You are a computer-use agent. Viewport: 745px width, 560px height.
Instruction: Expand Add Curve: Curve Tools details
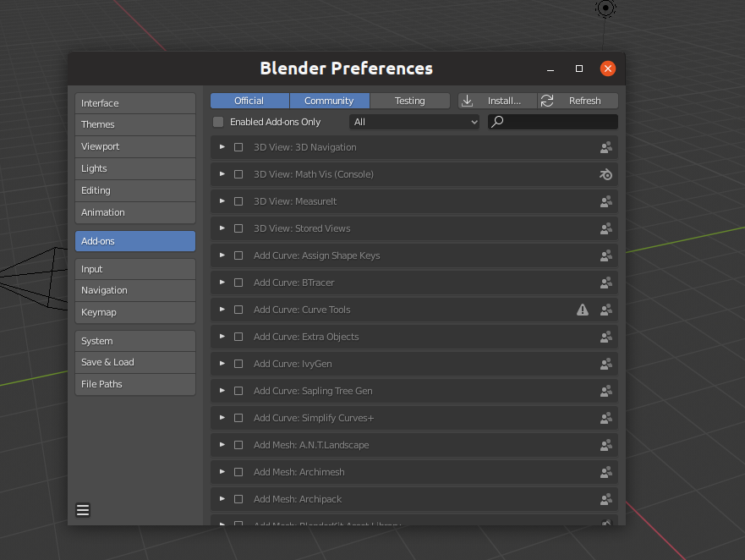222,310
